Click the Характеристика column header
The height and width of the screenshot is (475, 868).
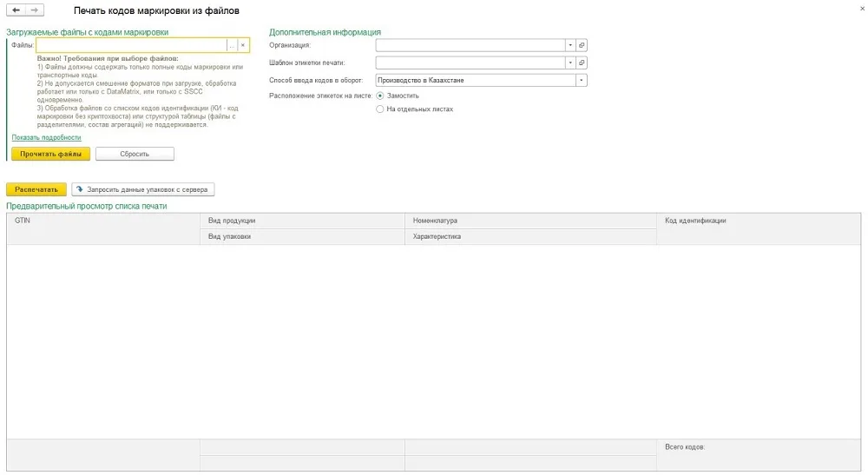pyautogui.click(x=530, y=236)
